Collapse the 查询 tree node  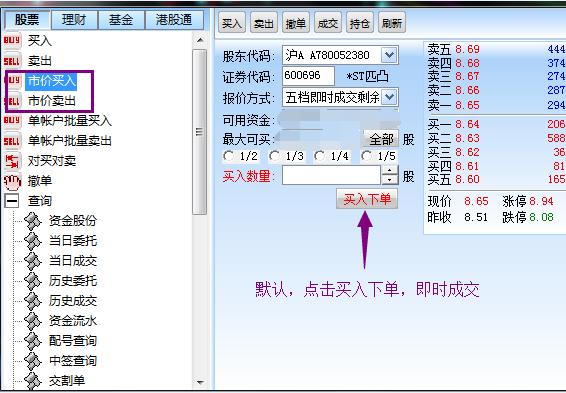tap(12, 201)
